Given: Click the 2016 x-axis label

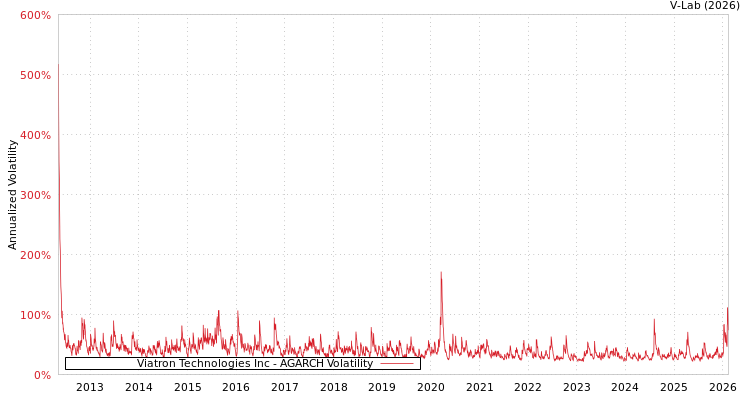Looking at the screenshot, I should 236,387.
